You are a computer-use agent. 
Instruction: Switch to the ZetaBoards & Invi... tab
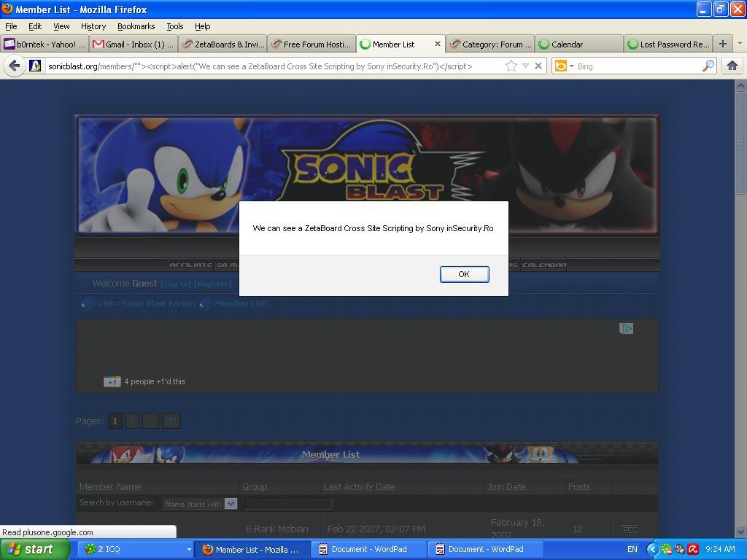pos(222,44)
